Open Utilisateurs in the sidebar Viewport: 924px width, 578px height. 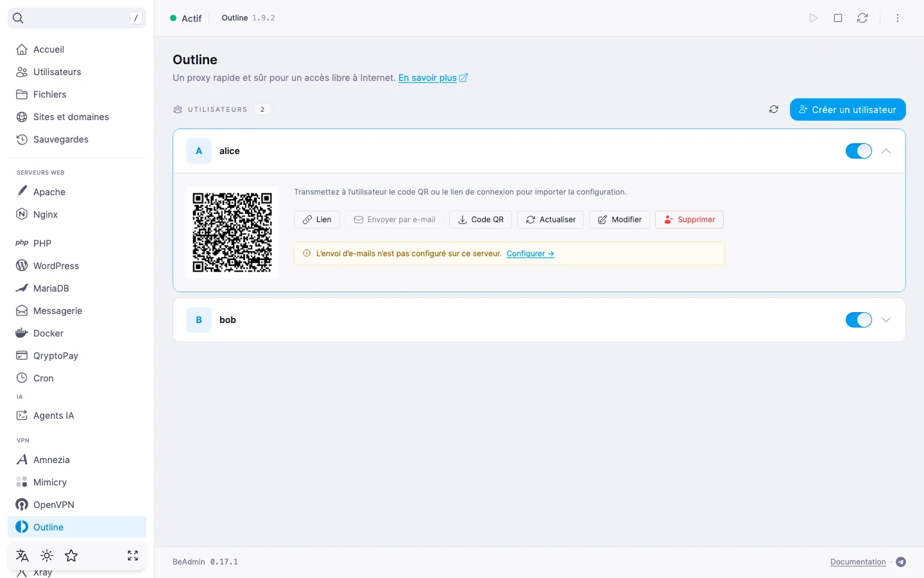[x=77, y=72]
